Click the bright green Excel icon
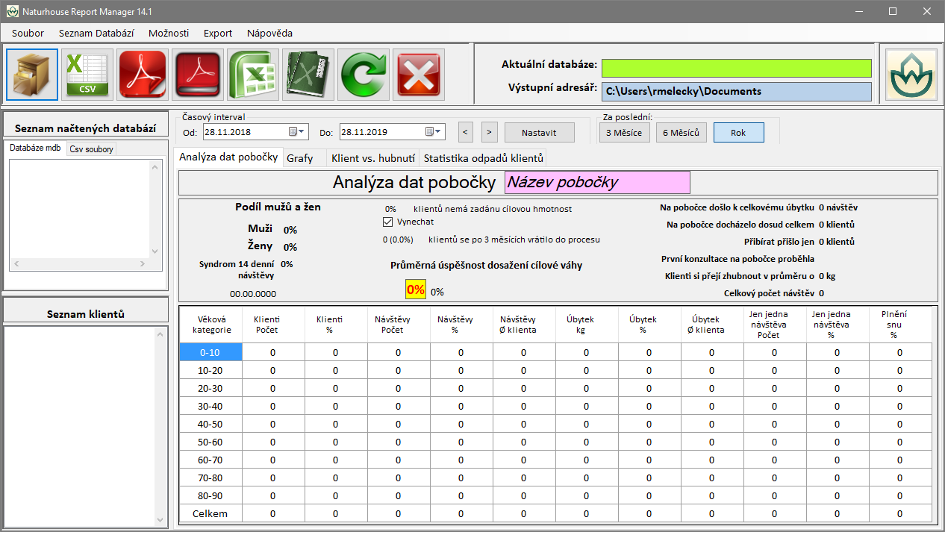Screen dimensions: 945x533 (x=252, y=75)
